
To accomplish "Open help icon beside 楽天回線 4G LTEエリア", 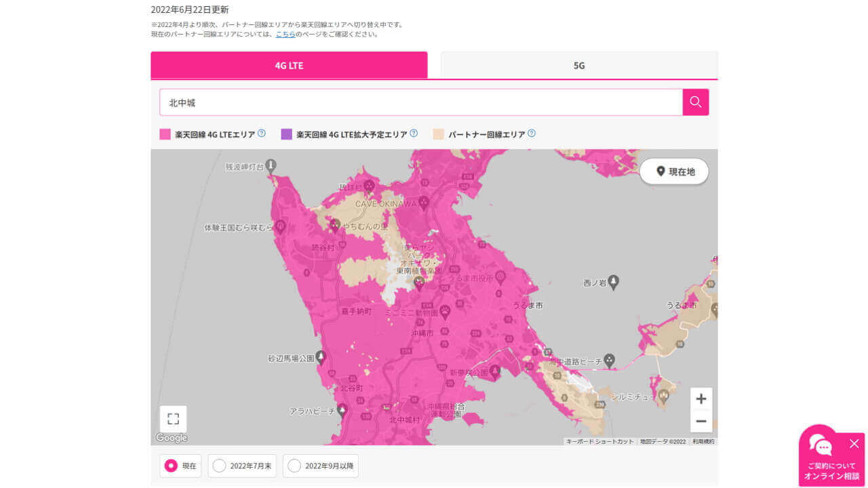I will pyautogui.click(x=262, y=134).
